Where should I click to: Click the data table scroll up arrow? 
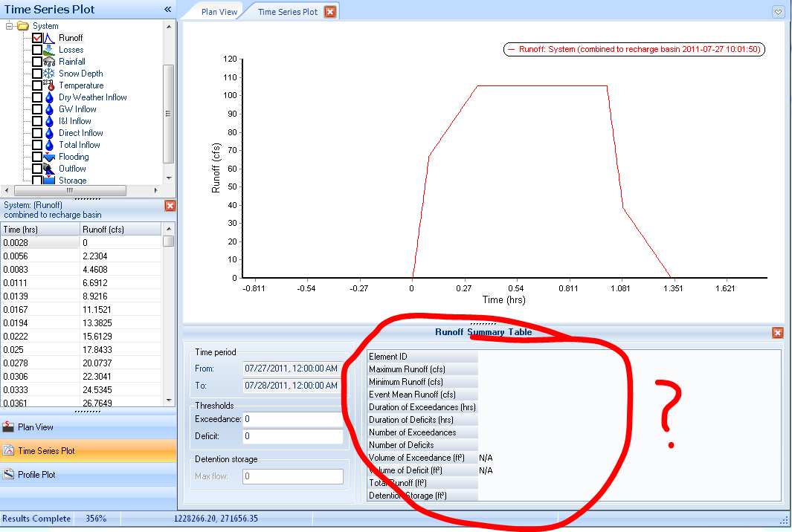(169, 229)
